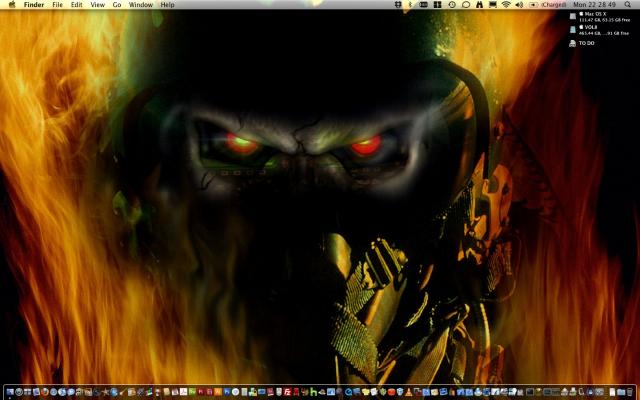
Task: Open the Help menu
Action: pos(167,5)
